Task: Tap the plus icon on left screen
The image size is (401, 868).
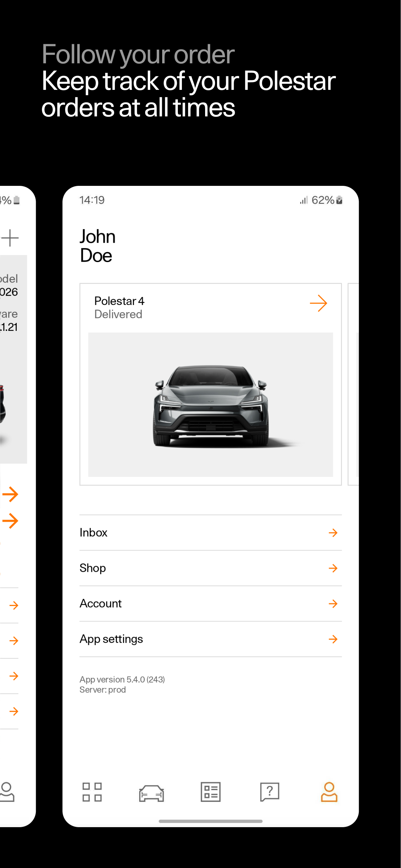Action: coord(10,238)
